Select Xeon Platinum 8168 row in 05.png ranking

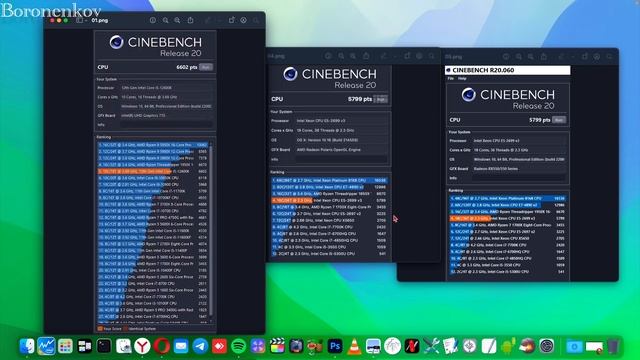[507, 198]
